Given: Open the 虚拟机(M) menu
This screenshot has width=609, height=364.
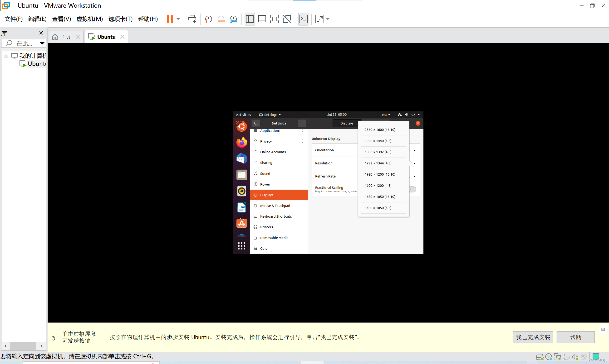Looking at the screenshot, I should click(x=90, y=19).
